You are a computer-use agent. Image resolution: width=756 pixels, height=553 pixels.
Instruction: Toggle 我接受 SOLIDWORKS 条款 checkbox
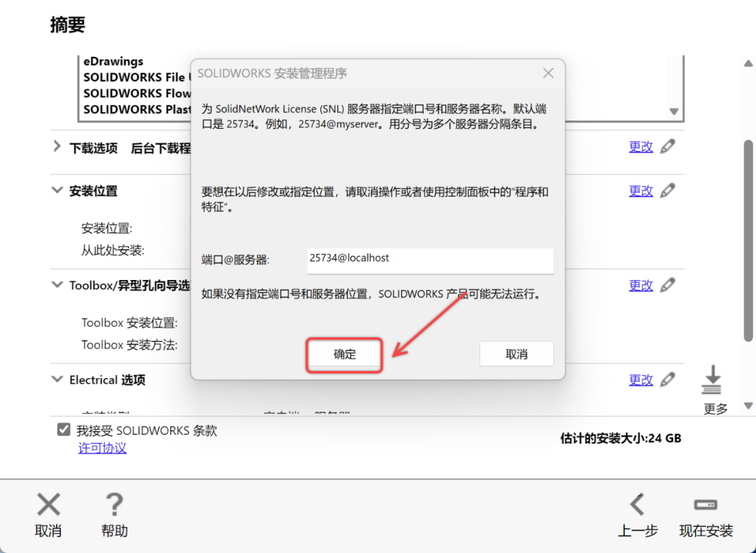click(64, 430)
